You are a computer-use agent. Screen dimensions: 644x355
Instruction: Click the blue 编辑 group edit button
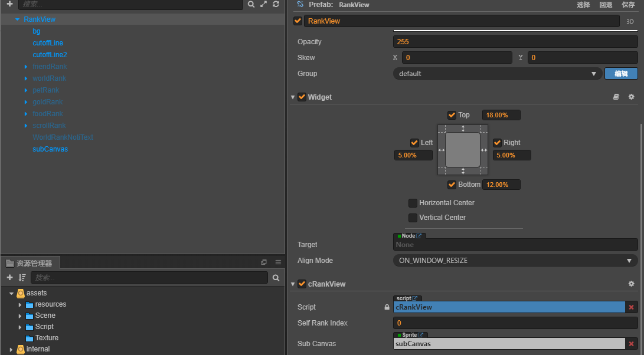click(x=621, y=74)
